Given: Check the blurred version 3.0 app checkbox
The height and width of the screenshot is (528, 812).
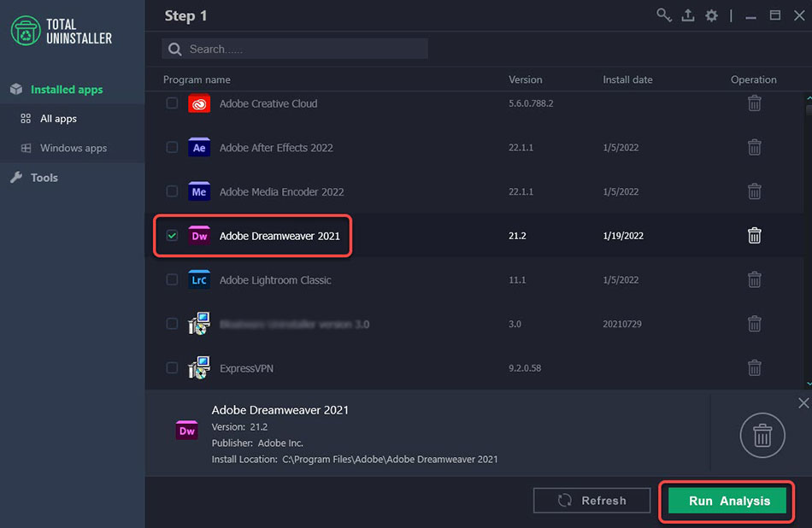Looking at the screenshot, I should click(172, 324).
